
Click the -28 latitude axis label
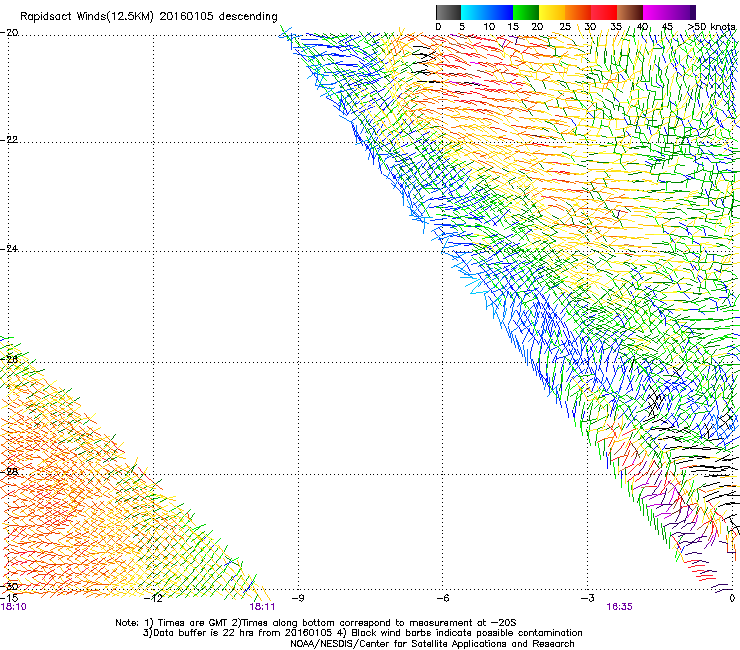(9, 471)
